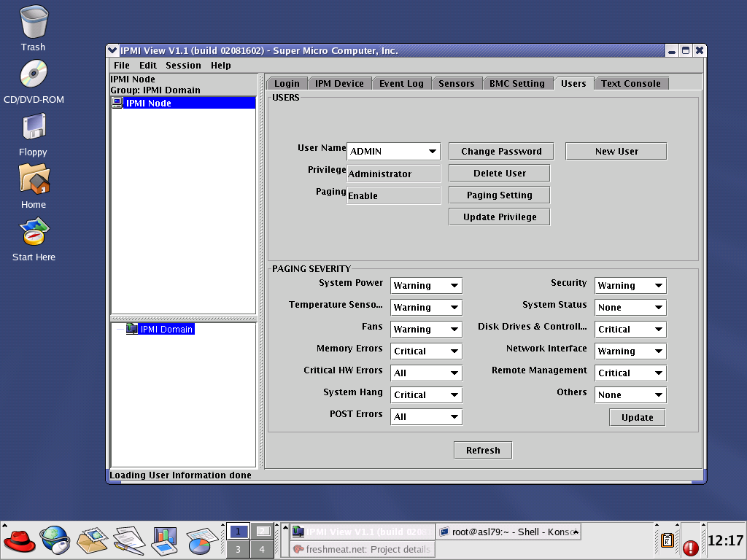Viewport: 747px width, 560px height.
Task: Open the User Name ADMIN dropdown
Action: pos(393,152)
